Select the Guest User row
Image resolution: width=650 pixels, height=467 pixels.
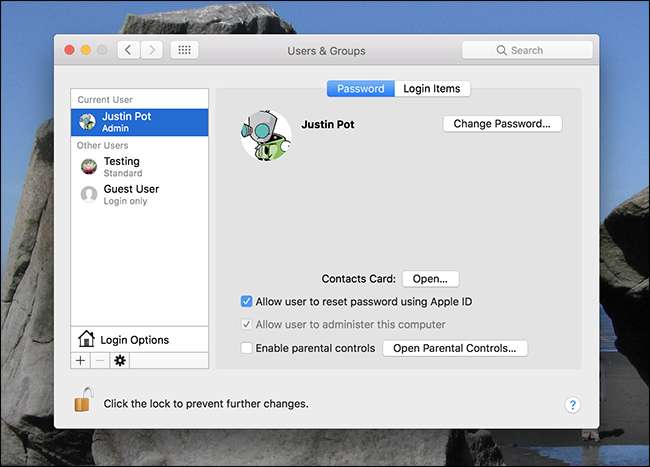(140, 194)
